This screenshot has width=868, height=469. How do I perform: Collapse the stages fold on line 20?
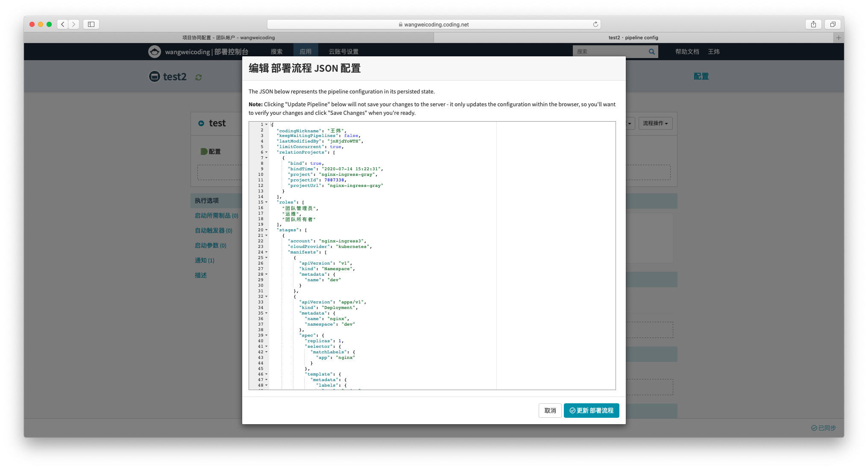[267, 230]
